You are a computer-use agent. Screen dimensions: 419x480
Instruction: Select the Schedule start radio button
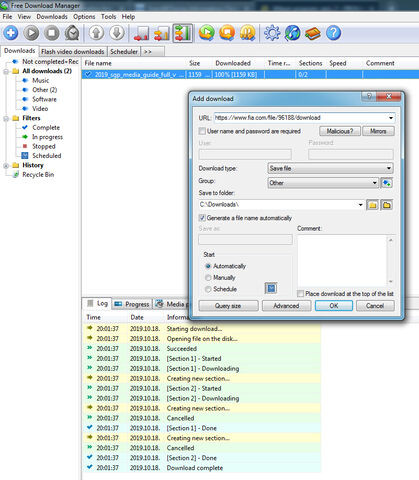[x=208, y=289]
